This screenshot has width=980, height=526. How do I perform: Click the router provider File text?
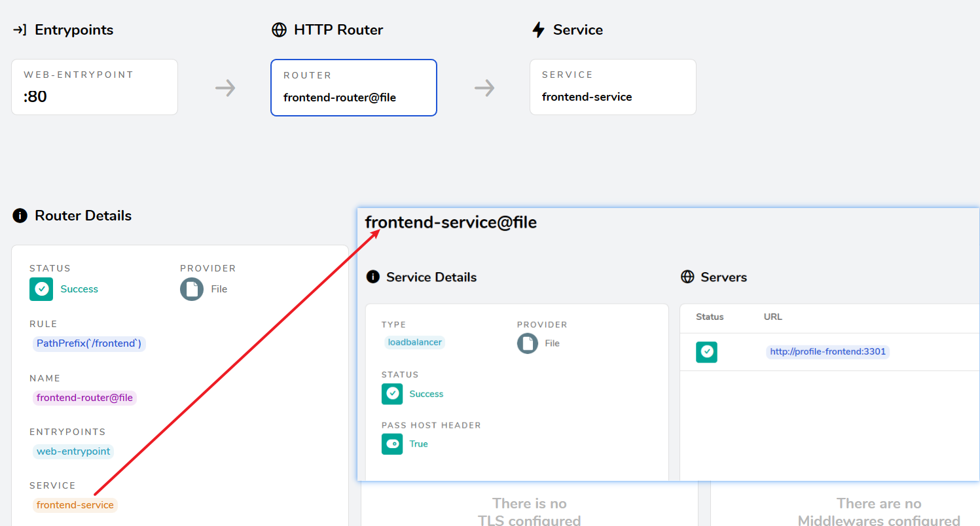pyautogui.click(x=219, y=289)
